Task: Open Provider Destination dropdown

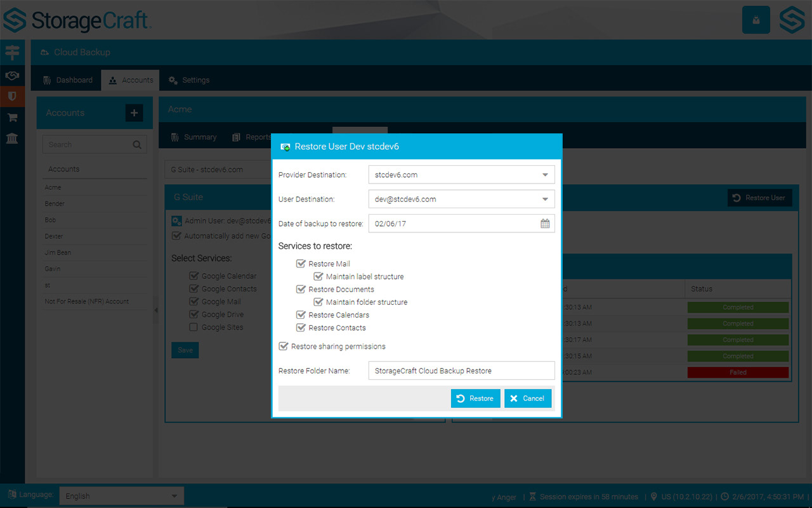Action: pos(461,175)
